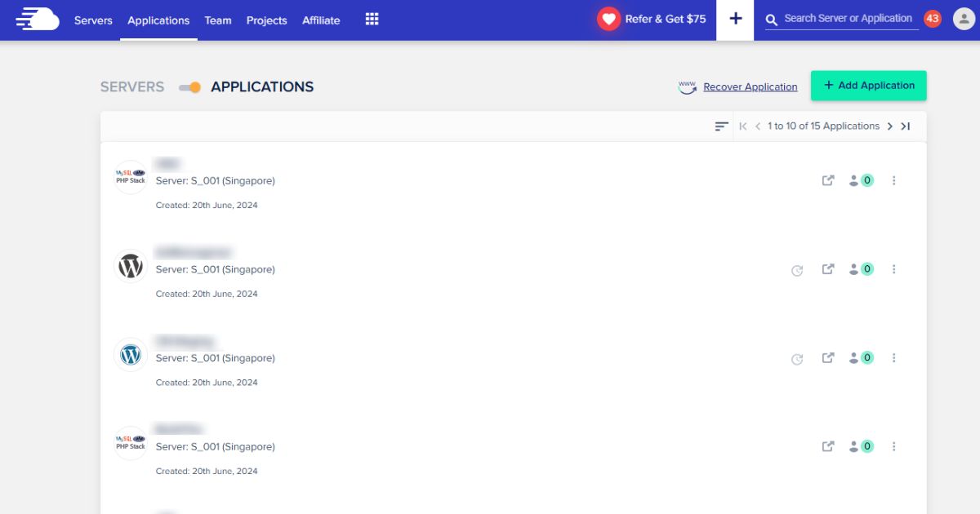Click the white plus quick-add icon
980x514 pixels.
tap(736, 20)
